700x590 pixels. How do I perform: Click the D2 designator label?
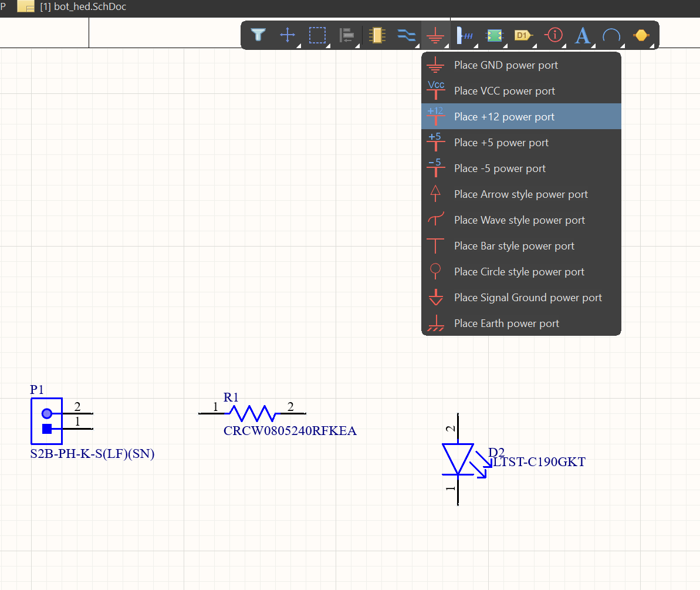point(496,452)
